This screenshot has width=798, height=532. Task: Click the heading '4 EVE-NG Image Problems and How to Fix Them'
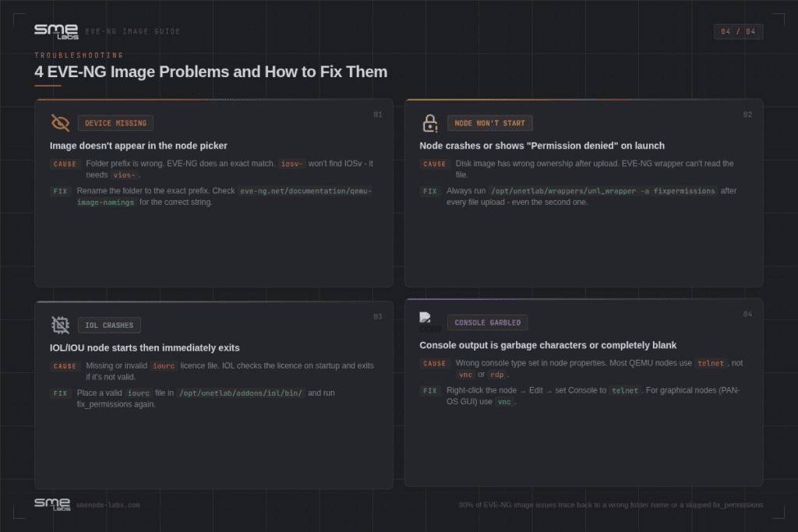click(210, 72)
